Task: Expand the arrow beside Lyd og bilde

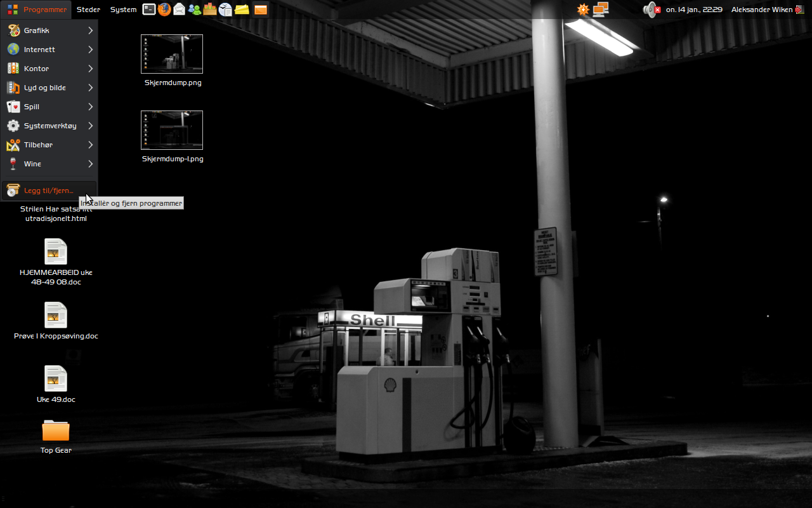Action: [91, 88]
